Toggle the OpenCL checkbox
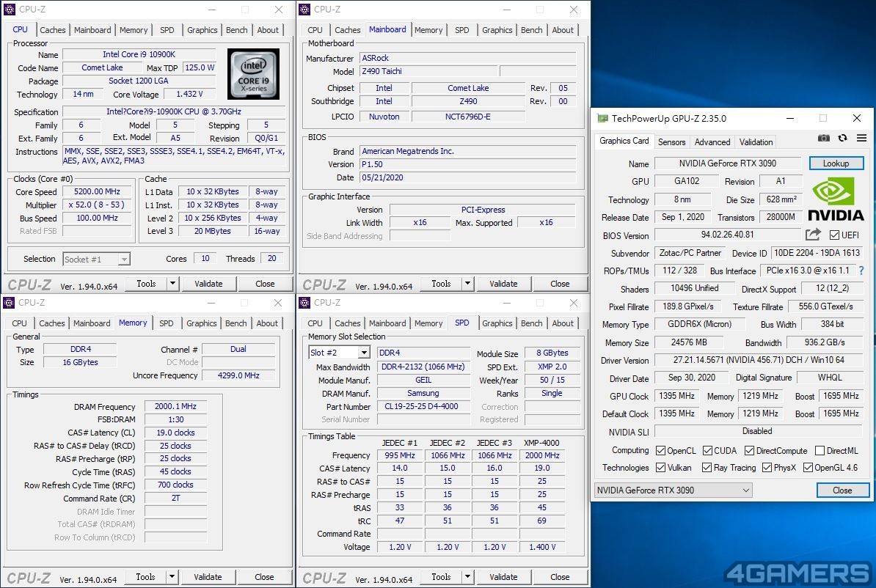The width and height of the screenshot is (876, 588). pyautogui.click(x=660, y=451)
